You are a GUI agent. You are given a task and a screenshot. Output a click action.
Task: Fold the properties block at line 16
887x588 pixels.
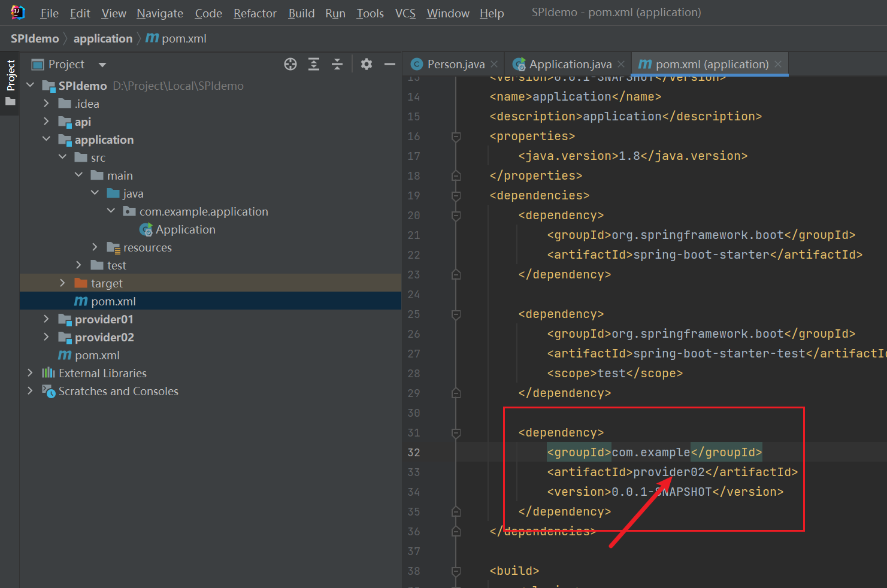[x=456, y=137]
